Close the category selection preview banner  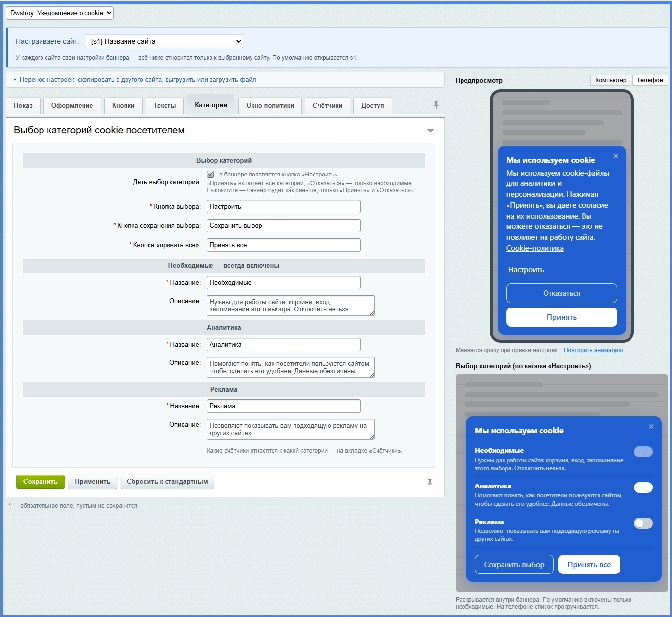tap(651, 427)
